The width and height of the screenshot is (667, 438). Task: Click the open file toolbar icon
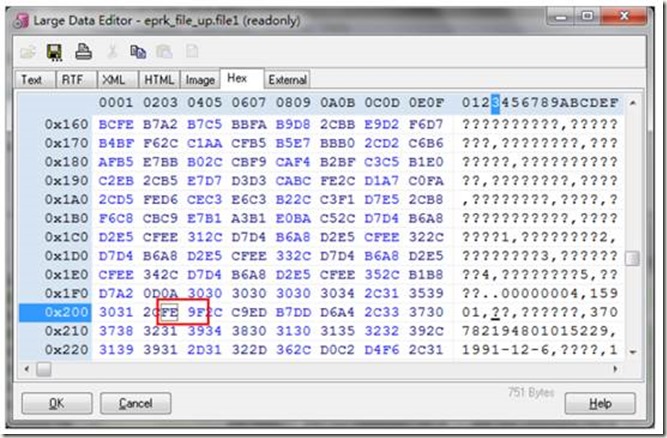click(28, 52)
